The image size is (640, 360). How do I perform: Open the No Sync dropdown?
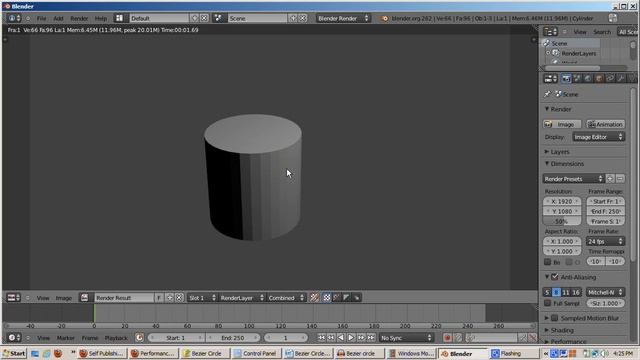(406, 338)
